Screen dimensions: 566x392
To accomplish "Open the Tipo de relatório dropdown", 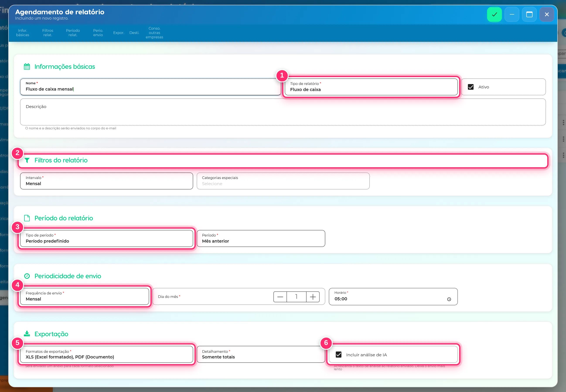I will coord(371,87).
